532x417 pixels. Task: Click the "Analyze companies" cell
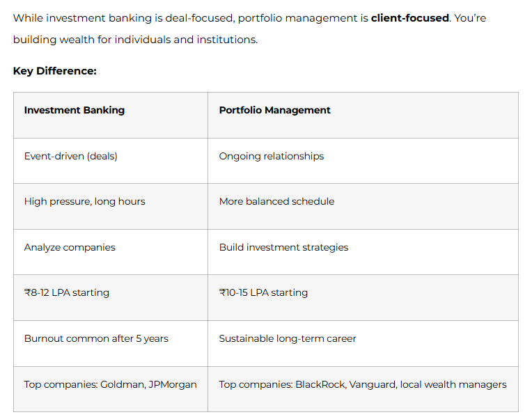(x=70, y=247)
